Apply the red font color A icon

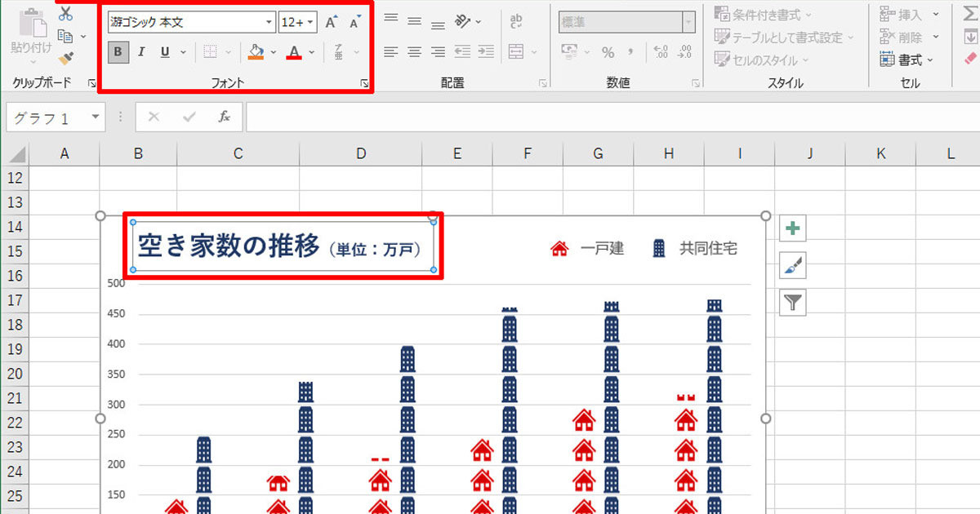[294, 52]
